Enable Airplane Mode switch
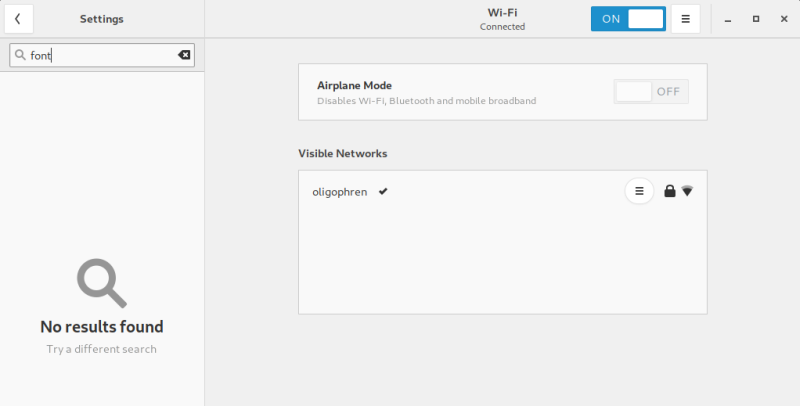The image size is (800, 406). [x=651, y=92]
